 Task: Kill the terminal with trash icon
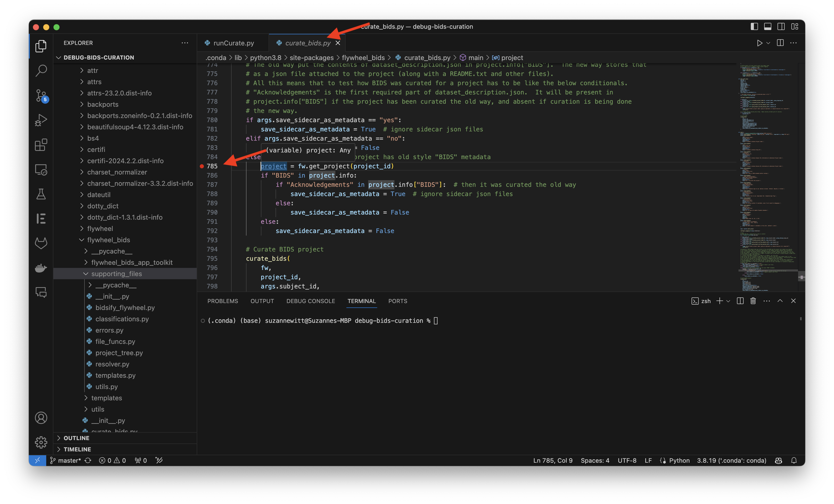pyautogui.click(x=753, y=301)
